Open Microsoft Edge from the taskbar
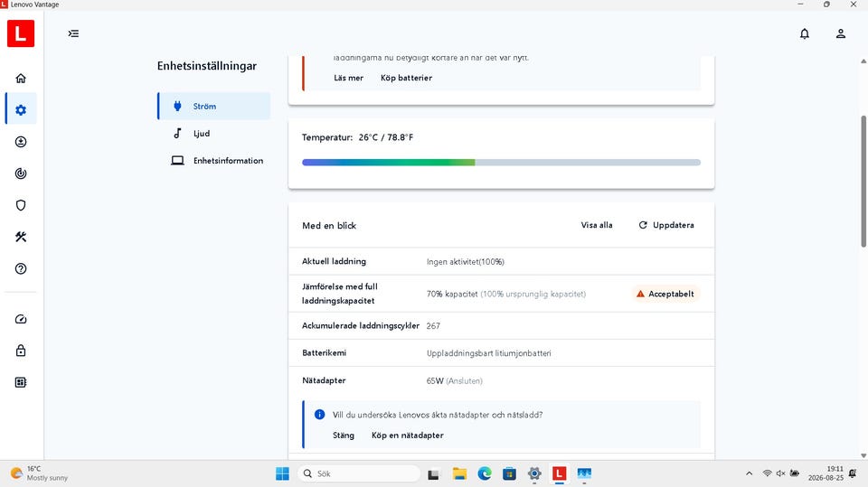Viewport: 868px width, 487px height. (485, 473)
